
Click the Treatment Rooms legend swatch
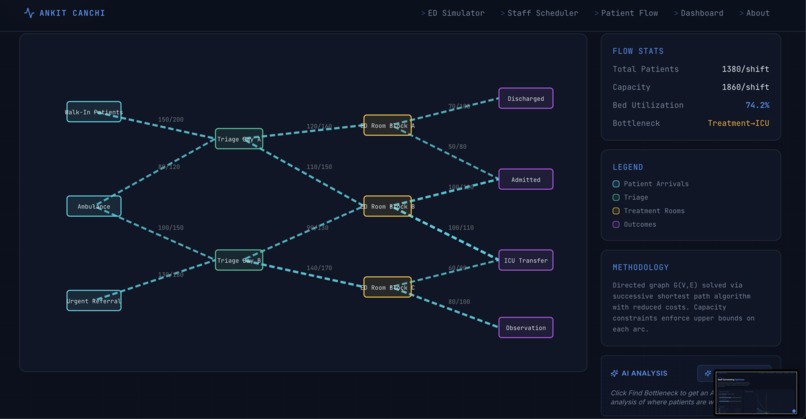tap(616, 211)
